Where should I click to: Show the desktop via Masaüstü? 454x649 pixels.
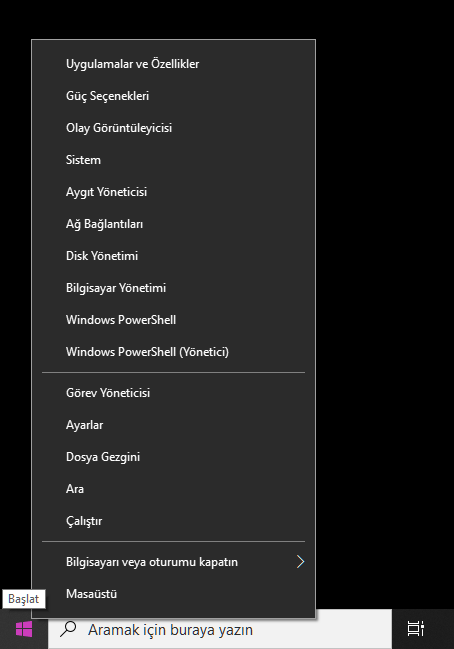click(x=173, y=594)
